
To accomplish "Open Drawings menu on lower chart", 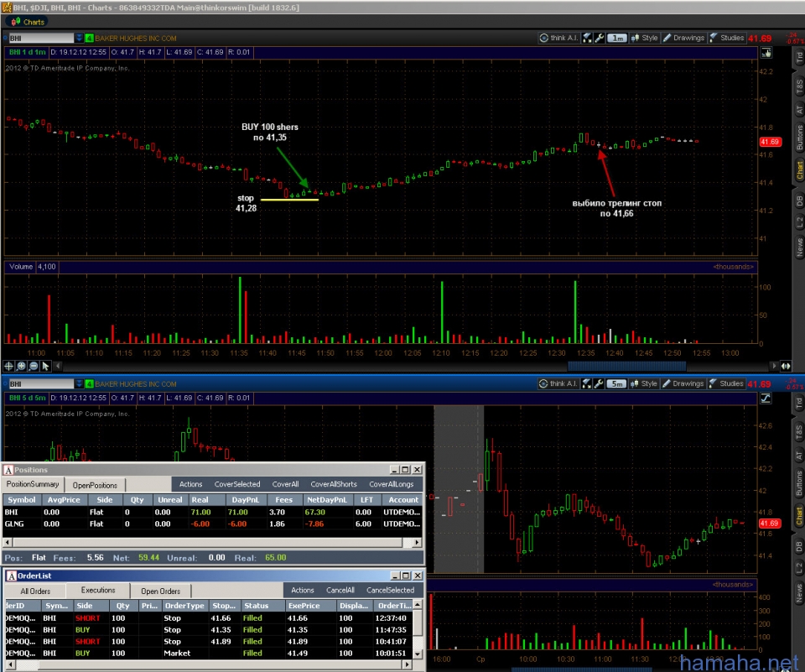I will coord(683,383).
